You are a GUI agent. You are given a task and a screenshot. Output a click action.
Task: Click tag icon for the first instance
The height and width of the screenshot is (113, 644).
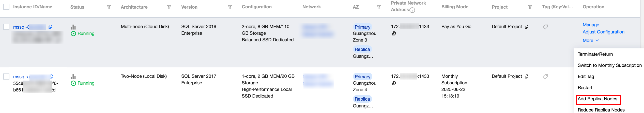545,27
